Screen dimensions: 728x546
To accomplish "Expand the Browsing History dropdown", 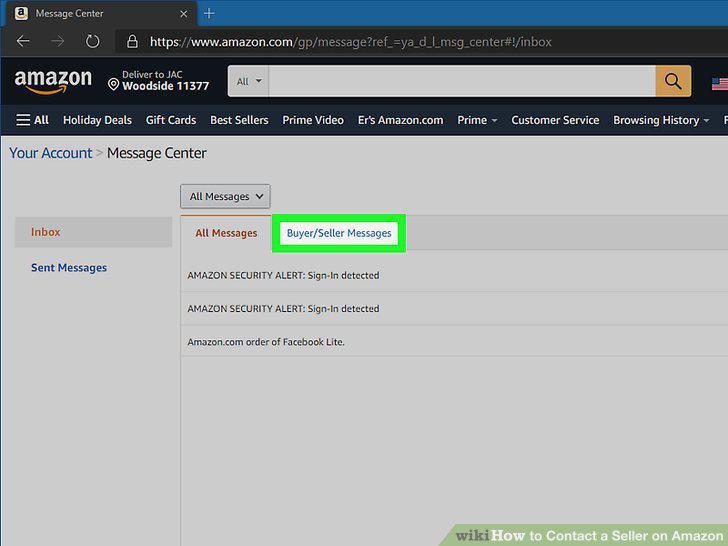I will pos(661,120).
